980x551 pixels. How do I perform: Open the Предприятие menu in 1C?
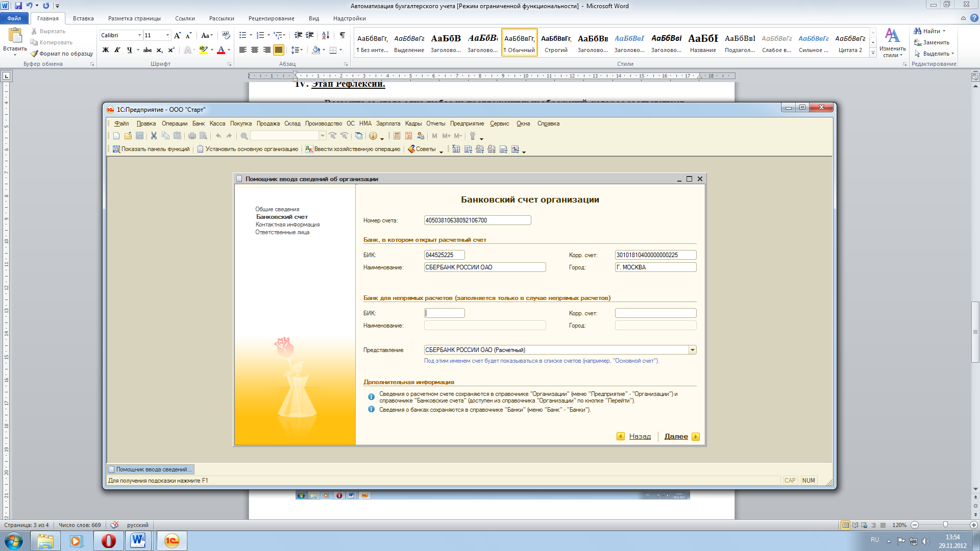467,123
